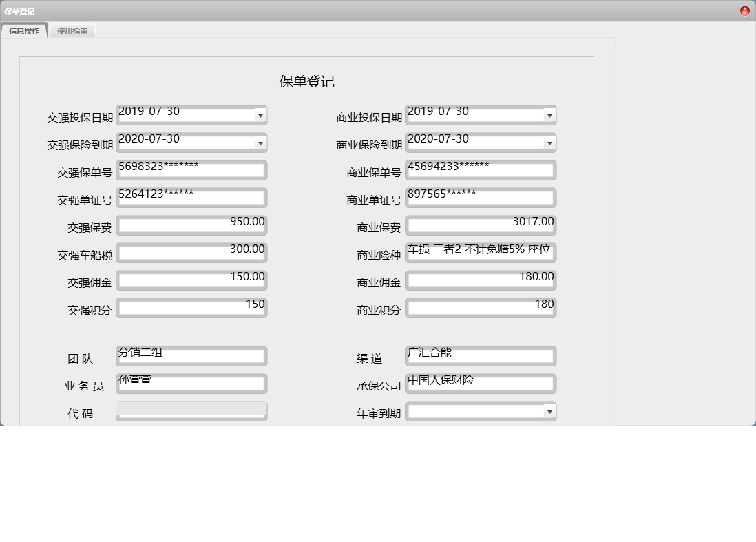The height and width of the screenshot is (542, 756).
Task: Click the 商业险种 label
Action: point(379,255)
